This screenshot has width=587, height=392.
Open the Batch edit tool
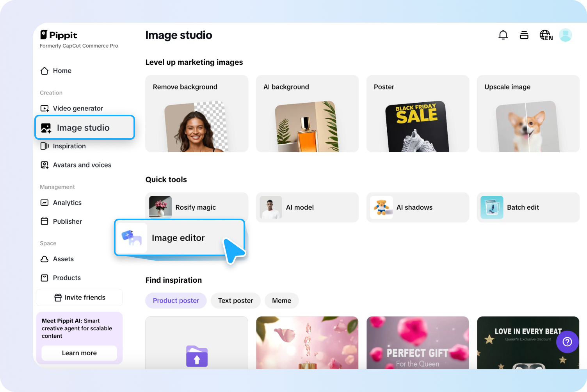pyautogui.click(x=523, y=207)
